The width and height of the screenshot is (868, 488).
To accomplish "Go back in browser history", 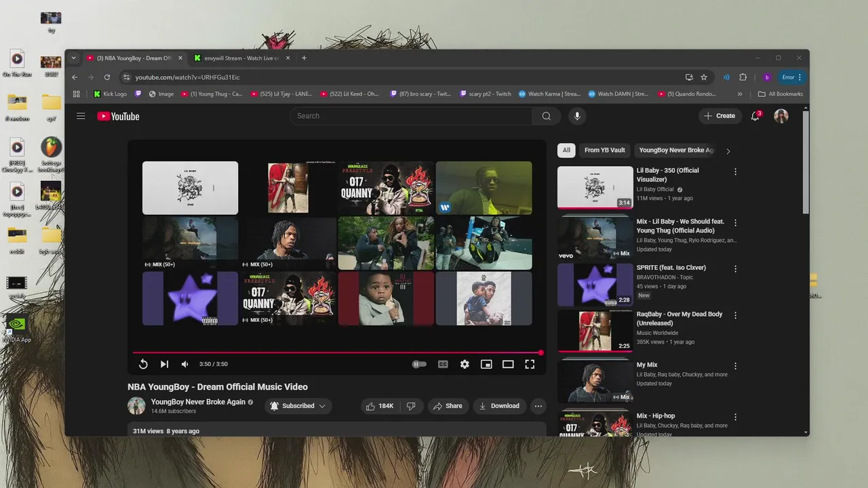I will coord(75,77).
